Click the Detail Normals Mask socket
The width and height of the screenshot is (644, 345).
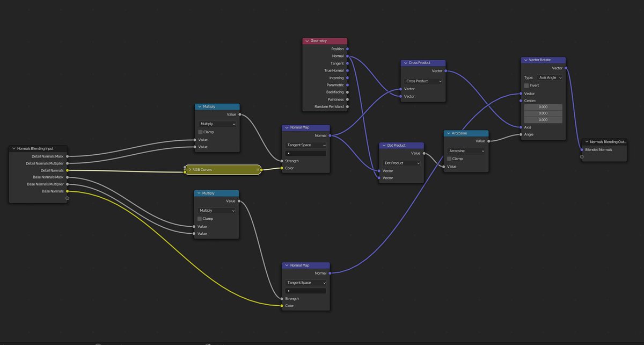67,156
